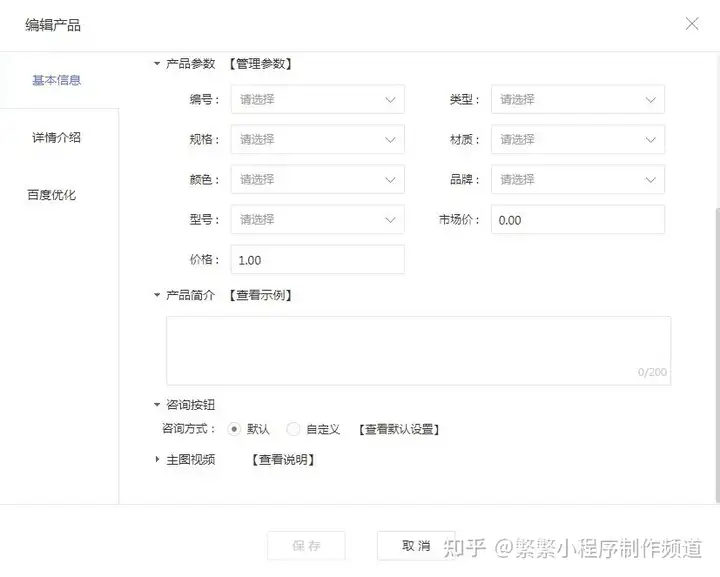Collapse the 产品简介 section
The width and height of the screenshot is (720, 577).
point(157,295)
